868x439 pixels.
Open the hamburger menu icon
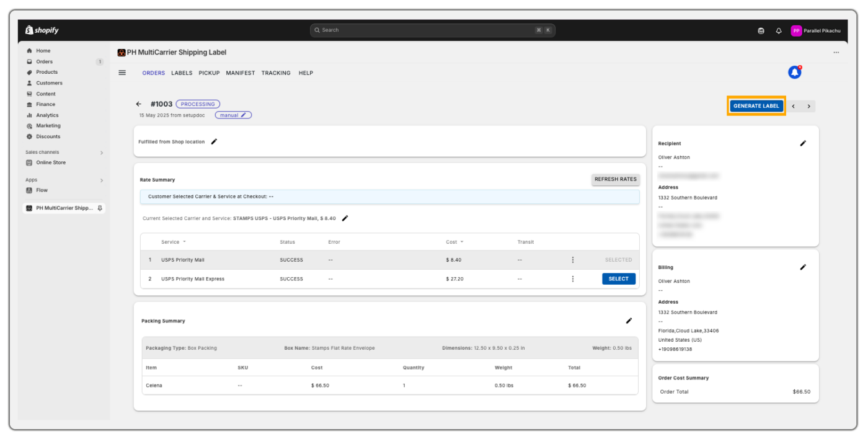click(x=122, y=73)
